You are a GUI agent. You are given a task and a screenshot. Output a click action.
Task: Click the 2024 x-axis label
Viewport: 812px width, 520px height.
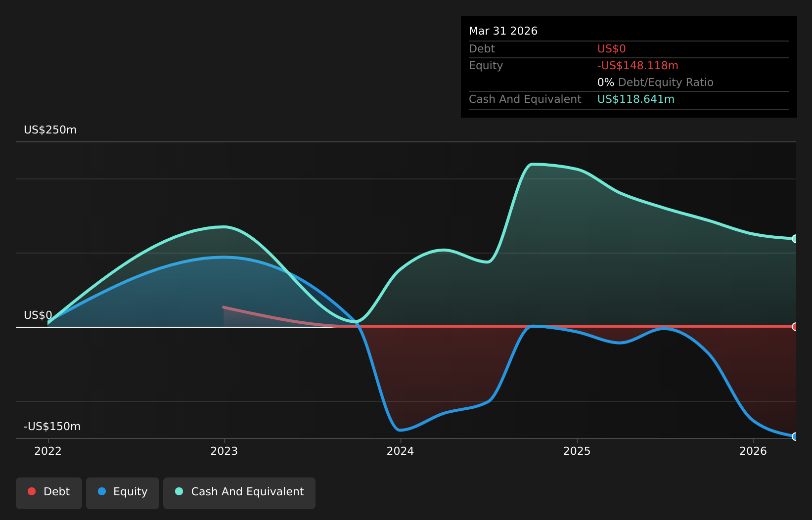coord(401,451)
